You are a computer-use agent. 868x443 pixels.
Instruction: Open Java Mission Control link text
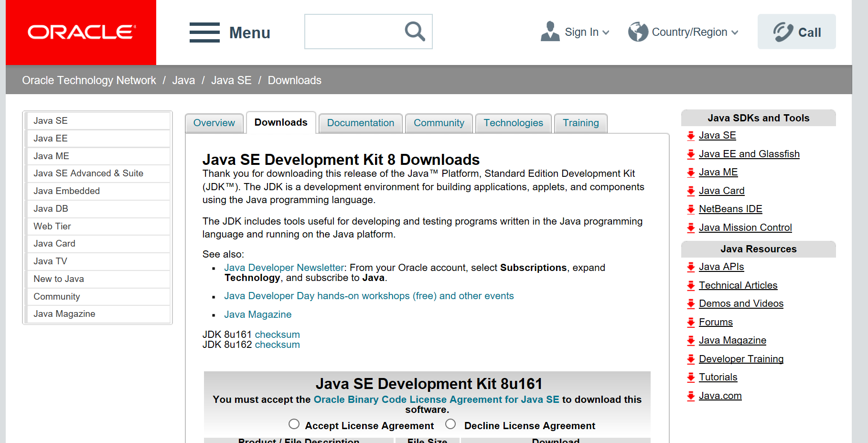[x=745, y=227]
